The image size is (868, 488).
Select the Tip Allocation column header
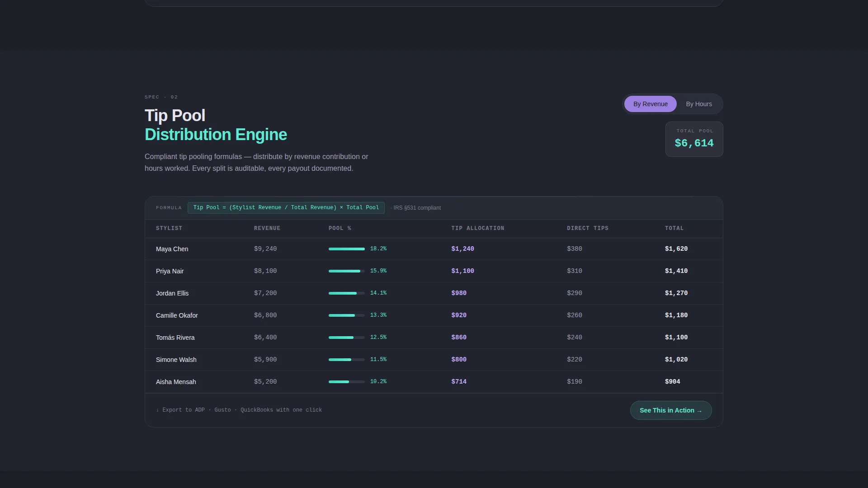point(478,228)
